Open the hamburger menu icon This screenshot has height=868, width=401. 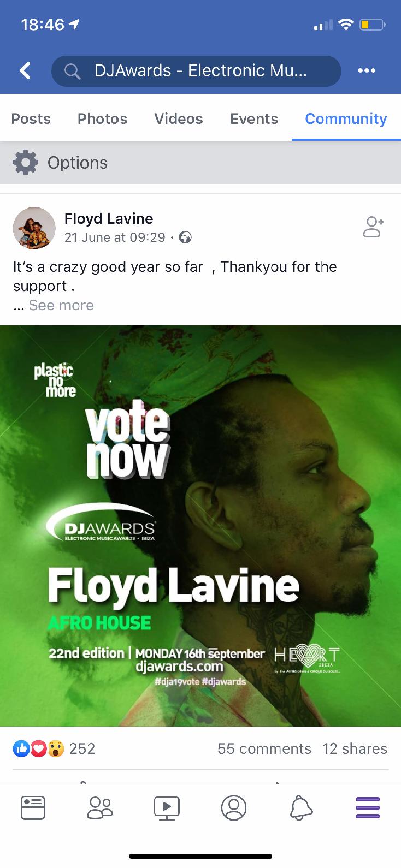(x=368, y=807)
